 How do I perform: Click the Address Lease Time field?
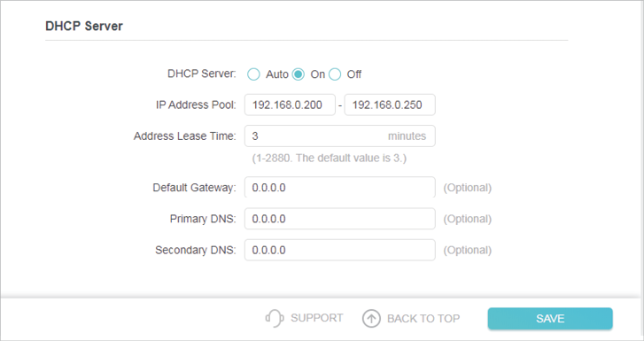click(x=339, y=136)
